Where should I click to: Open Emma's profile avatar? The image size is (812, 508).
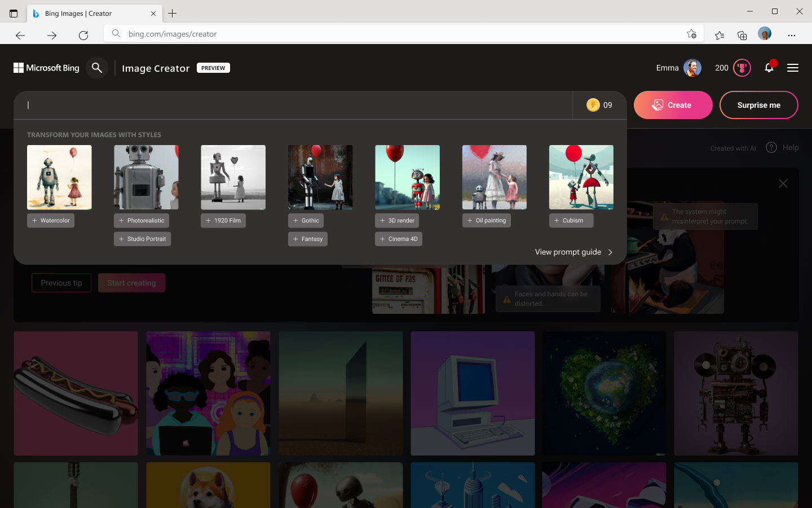[x=692, y=68]
